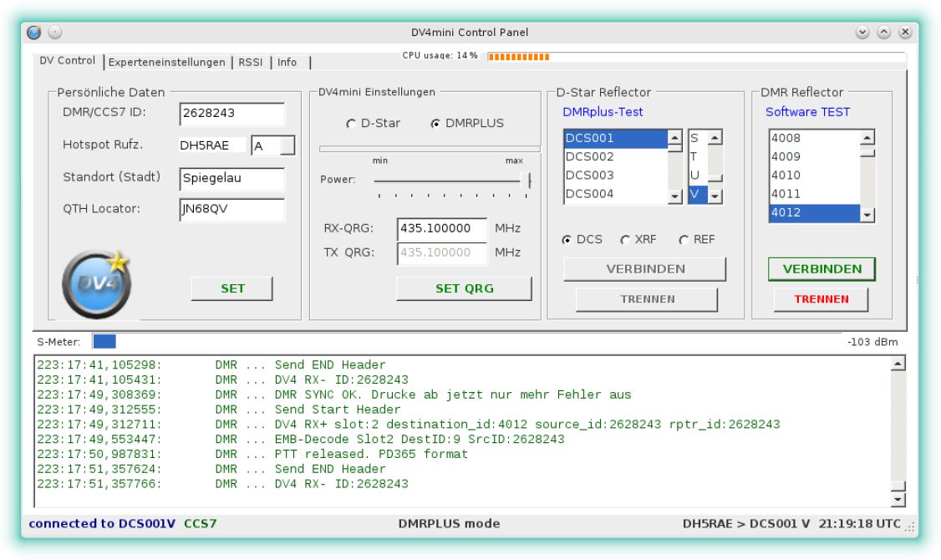
Task: Click log line 'PTT released. PD365 format'
Action: pyautogui.click(x=371, y=455)
